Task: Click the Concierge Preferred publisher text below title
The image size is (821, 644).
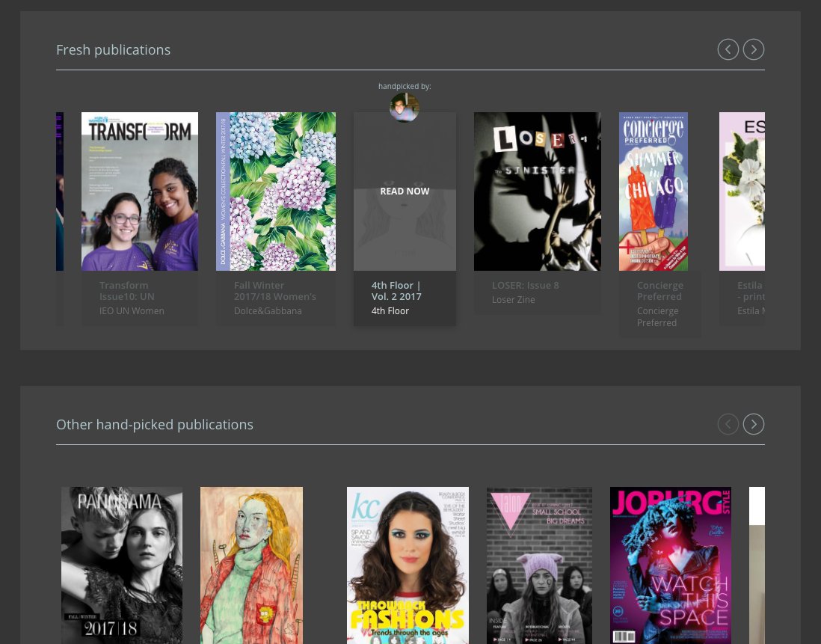Action: (658, 317)
